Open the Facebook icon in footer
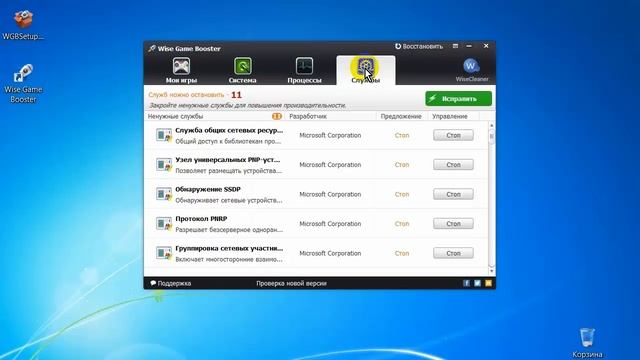The width and height of the screenshot is (640, 360). tap(467, 283)
